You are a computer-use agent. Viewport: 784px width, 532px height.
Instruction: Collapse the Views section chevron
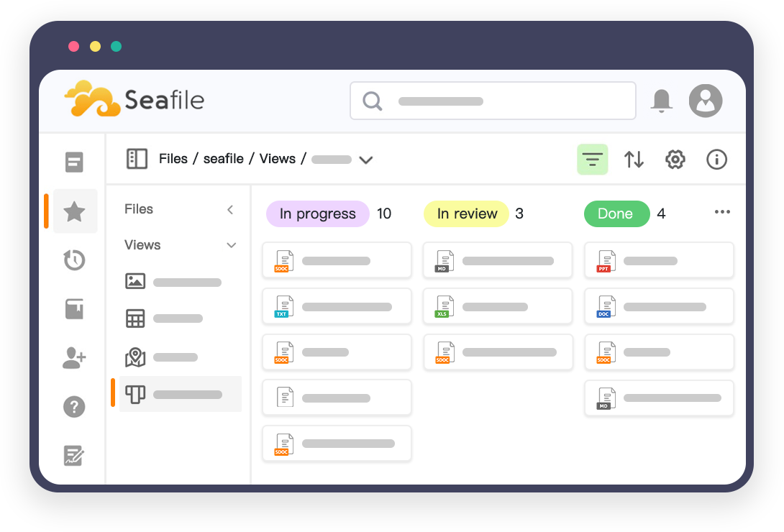(x=231, y=246)
